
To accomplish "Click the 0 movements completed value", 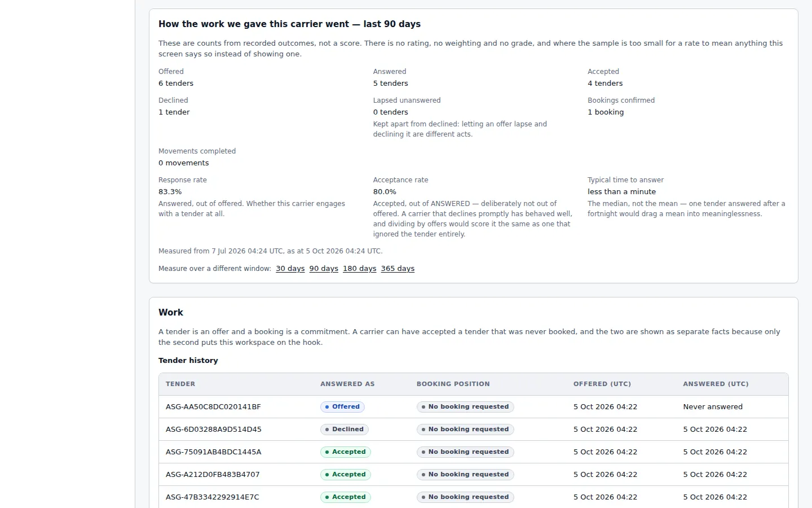I will [184, 163].
